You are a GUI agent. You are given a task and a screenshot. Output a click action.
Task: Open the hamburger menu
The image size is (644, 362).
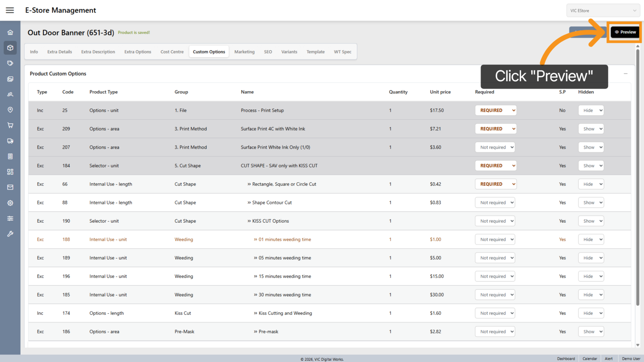tap(10, 10)
